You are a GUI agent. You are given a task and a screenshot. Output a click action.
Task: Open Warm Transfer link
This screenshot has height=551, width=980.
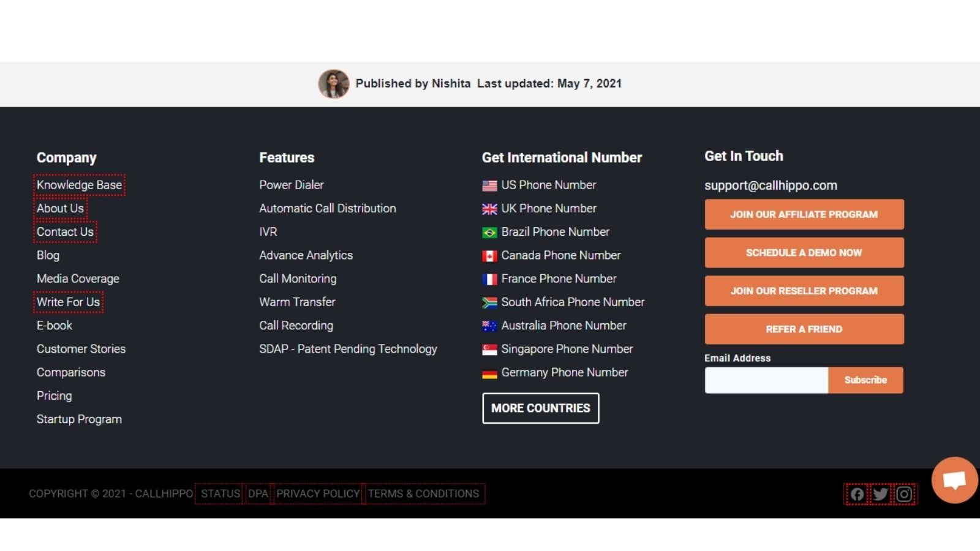click(297, 302)
